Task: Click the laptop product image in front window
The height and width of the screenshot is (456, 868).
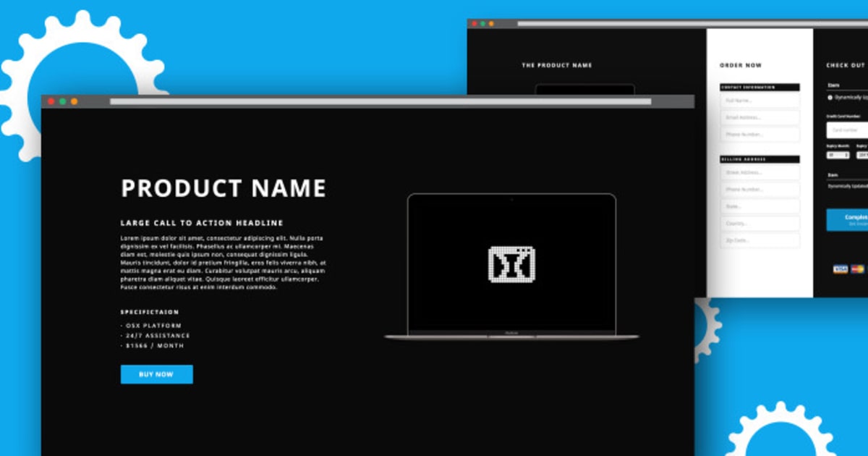Action: (511, 266)
